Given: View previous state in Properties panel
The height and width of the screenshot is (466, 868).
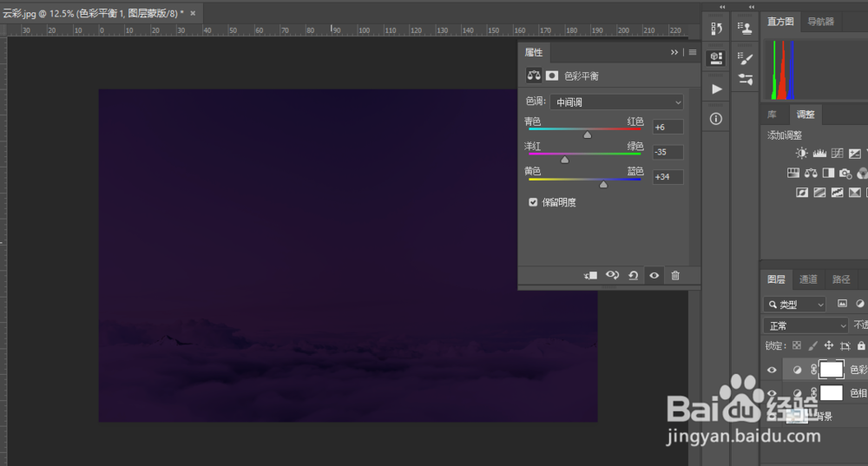Looking at the screenshot, I should point(612,275).
